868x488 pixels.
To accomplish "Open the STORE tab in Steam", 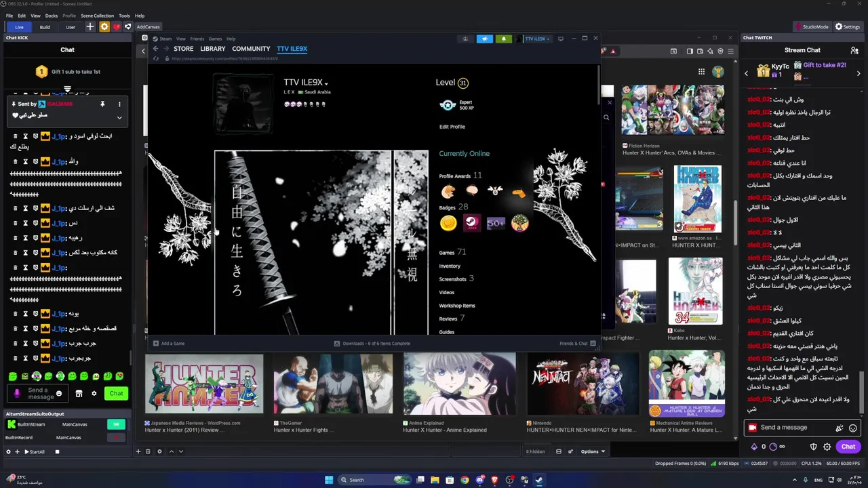I will click(x=184, y=49).
